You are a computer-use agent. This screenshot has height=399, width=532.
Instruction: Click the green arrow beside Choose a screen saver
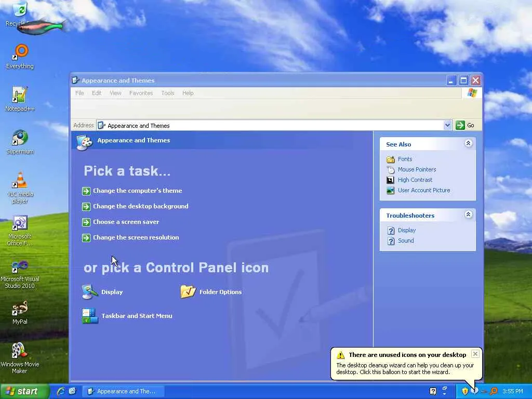point(86,222)
